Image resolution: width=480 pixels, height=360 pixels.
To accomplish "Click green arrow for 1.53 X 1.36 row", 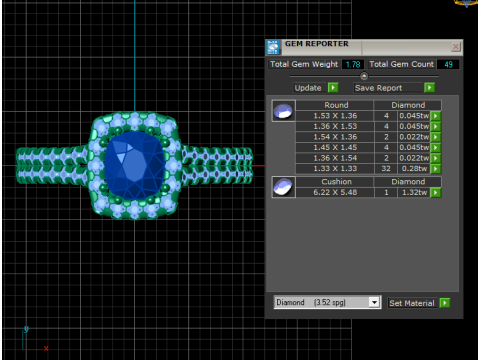I will pos(436,116).
